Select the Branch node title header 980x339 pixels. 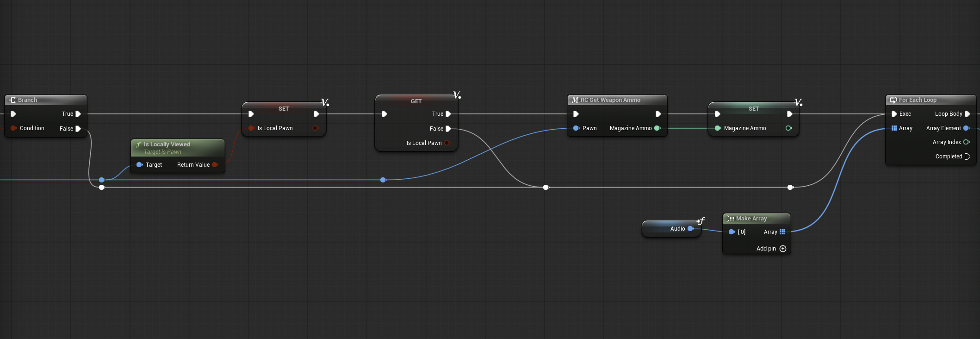[x=45, y=100]
